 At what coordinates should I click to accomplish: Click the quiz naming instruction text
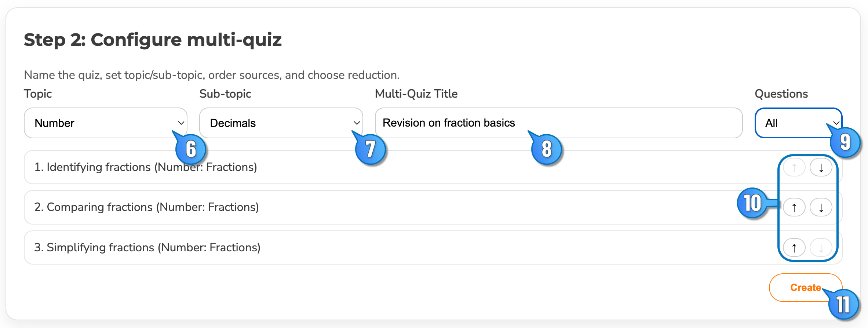tap(212, 75)
